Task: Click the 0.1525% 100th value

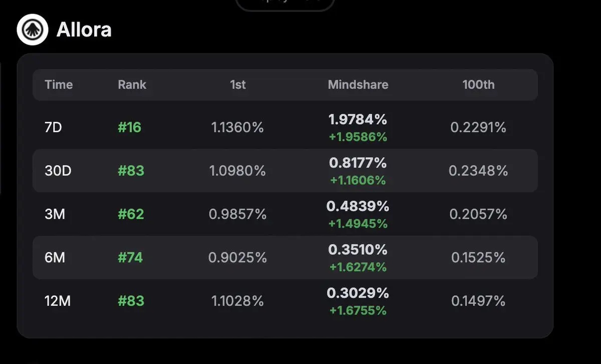Action: 478,257
